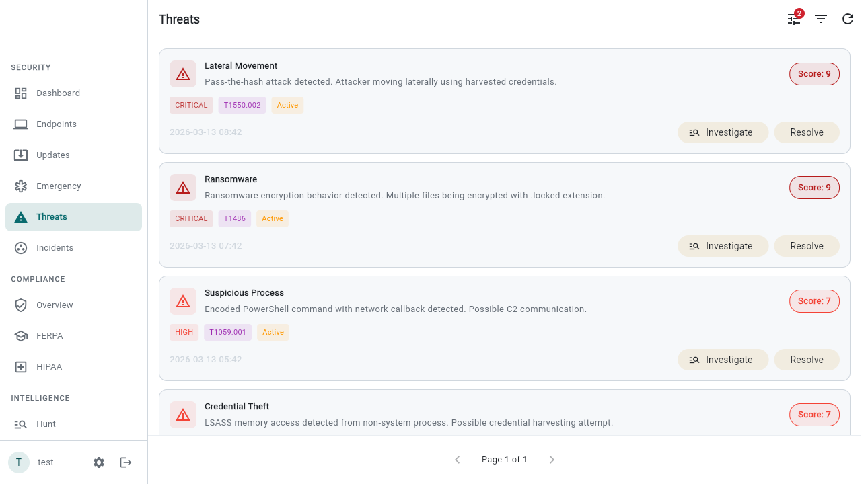Select the Incidents shield icon
The width and height of the screenshot is (868, 484).
(x=21, y=247)
